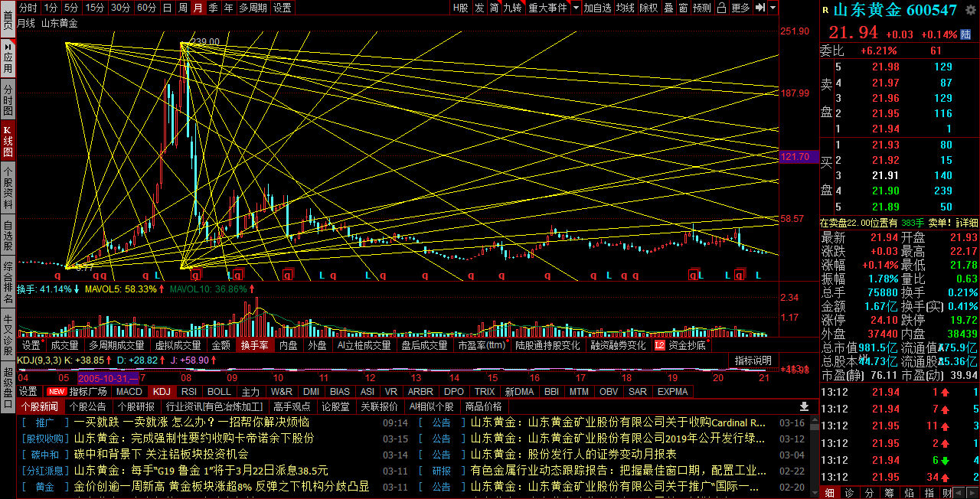This screenshot has height=499, width=980.
Task: Select the 金额 amount sub-chart
Action: pos(220,346)
